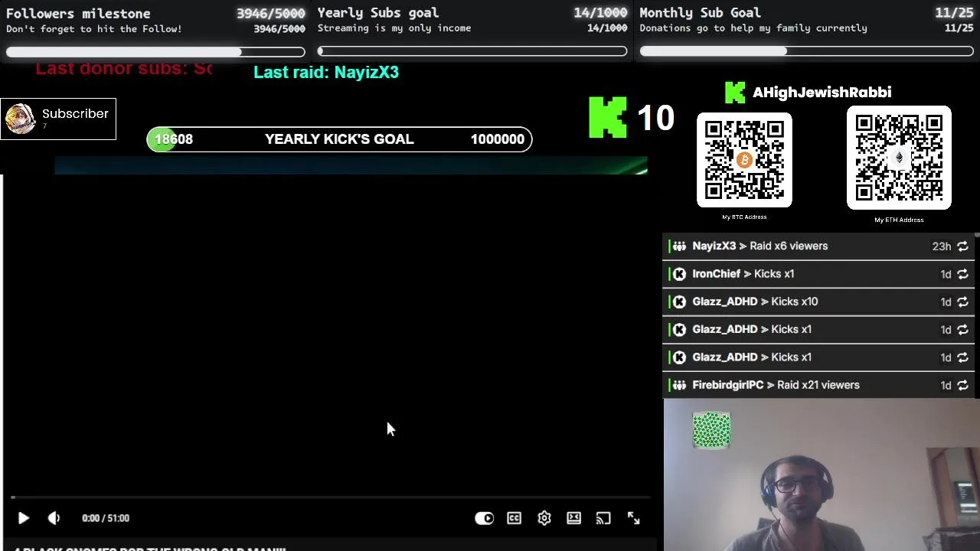This screenshot has width=980, height=551.
Task: Open the ETH address QR code
Action: tap(899, 158)
